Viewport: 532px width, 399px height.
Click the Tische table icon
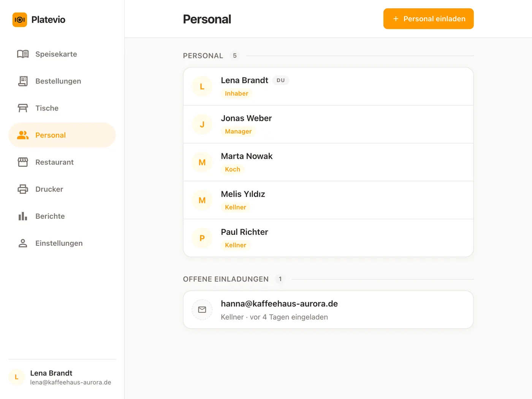click(23, 108)
